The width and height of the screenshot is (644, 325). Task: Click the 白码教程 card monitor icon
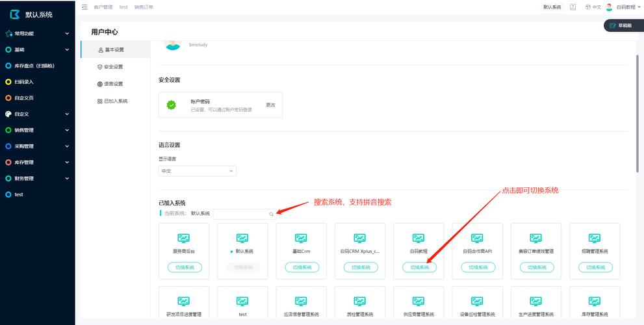(419, 238)
